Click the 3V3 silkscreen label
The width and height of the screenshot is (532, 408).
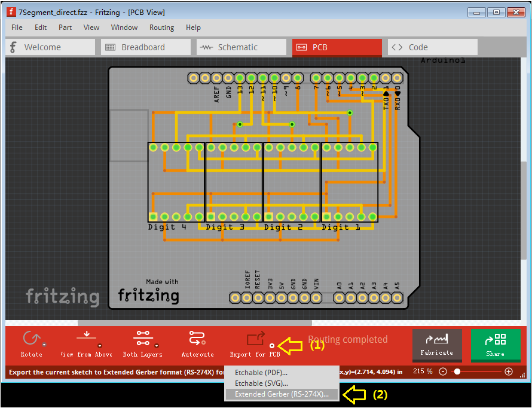(x=270, y=284)
